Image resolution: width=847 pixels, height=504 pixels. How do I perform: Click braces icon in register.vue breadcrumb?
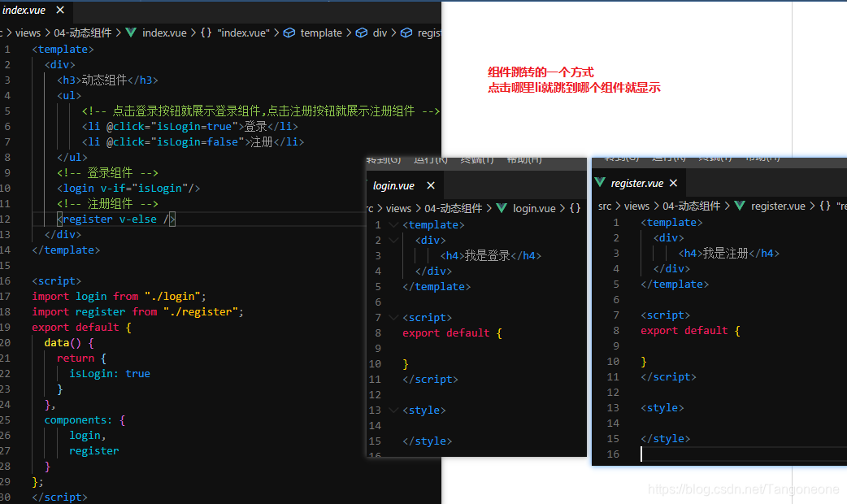pos(825,206)
